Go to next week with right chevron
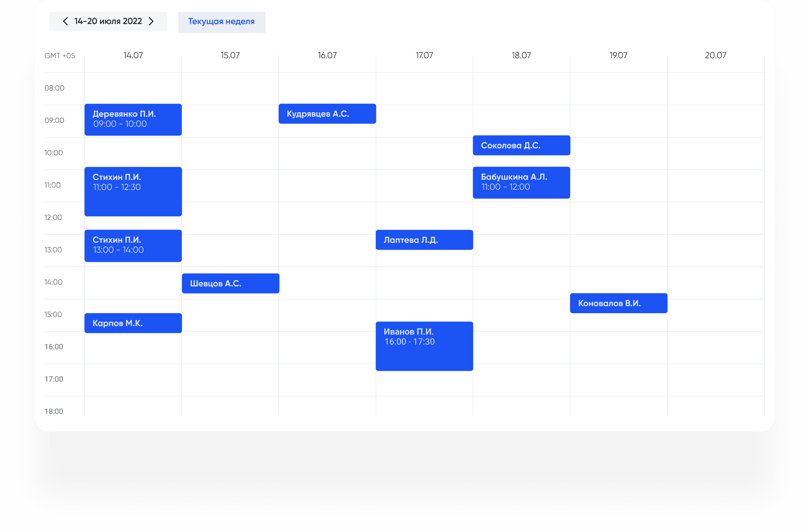 (151, 21)
